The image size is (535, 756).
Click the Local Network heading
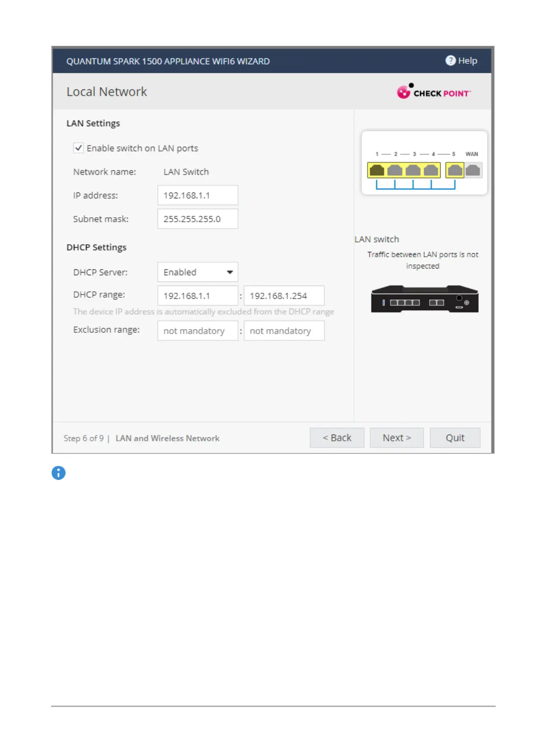(107, 92)
